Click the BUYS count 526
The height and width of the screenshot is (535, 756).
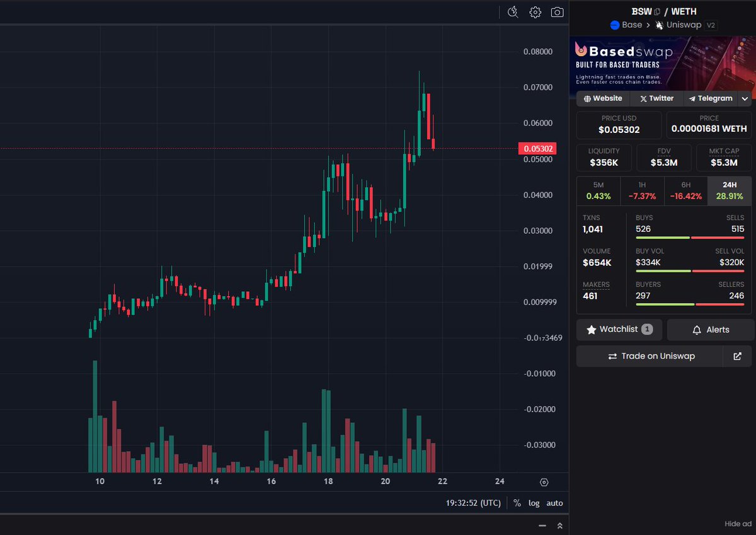[x=643, y=229]
